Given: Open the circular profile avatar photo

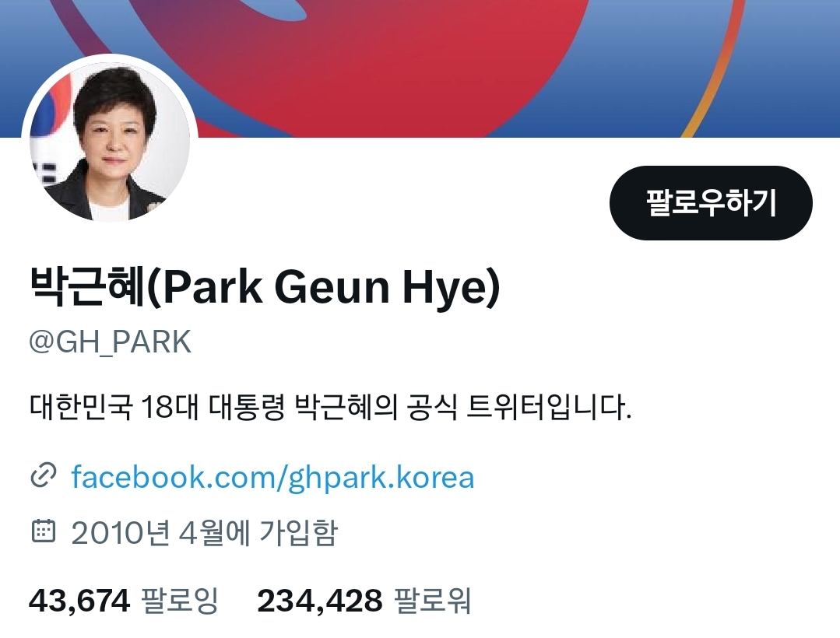Looking at the screenshot, I should click(x=110, y=142).
